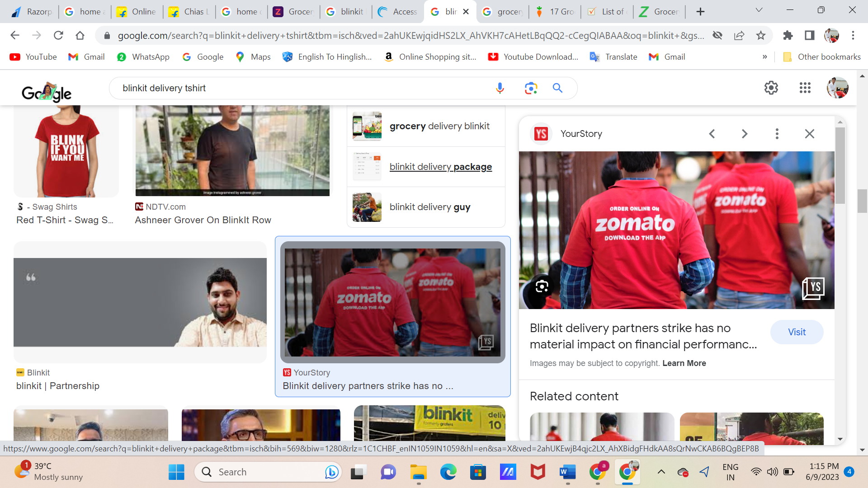Viewport: 868px width, 488px height.
Task: Open the clock and date flyout
Action: click(x=822, y=472)
